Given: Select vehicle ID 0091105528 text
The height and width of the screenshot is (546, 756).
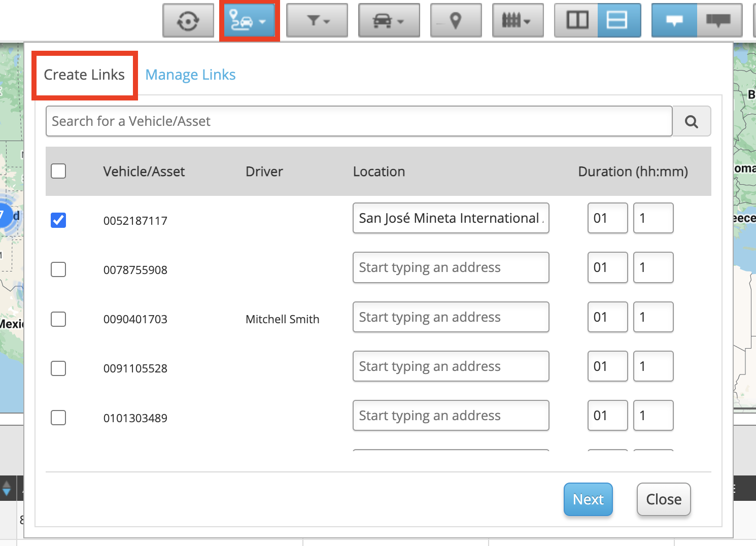Looking at the screenshot, I should click(x=135, y=368).
